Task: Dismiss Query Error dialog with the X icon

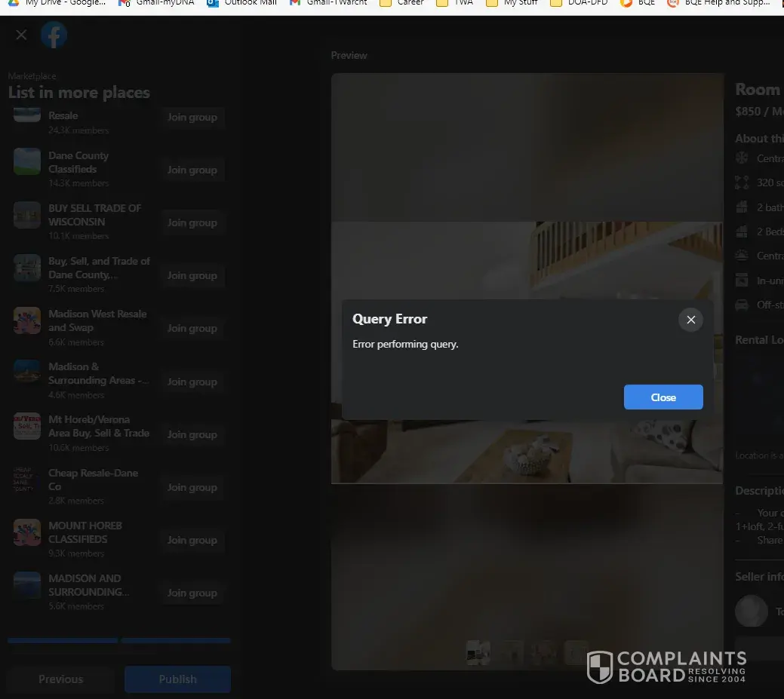Action: point(690,320)
